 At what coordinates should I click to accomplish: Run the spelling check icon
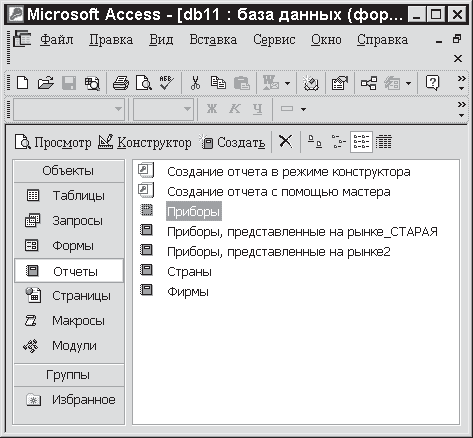[166, 83]
